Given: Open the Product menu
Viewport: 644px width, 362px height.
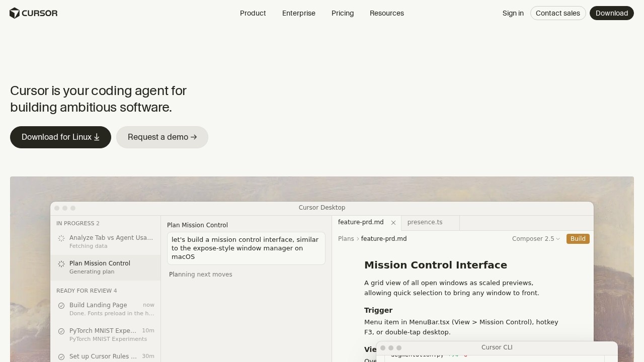Looking at the screenshot, I should [x=253, y=13].
